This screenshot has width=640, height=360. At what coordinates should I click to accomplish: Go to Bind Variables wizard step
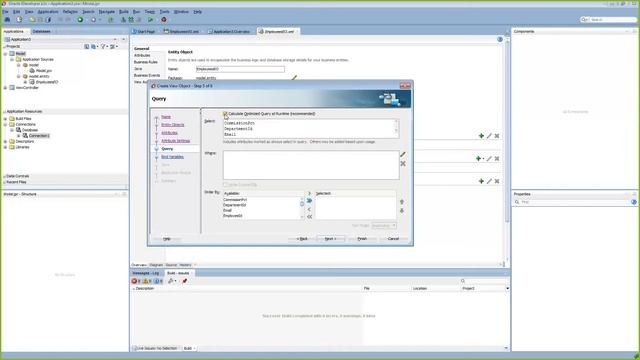tap(172, 157)
